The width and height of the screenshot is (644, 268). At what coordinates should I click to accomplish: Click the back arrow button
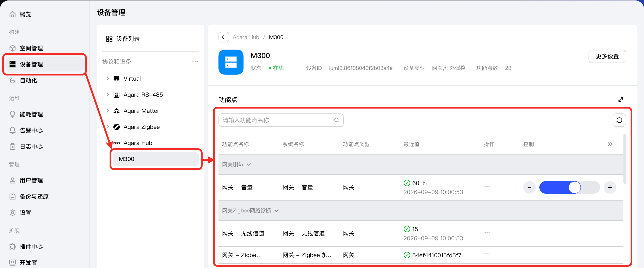pos(224,37)
